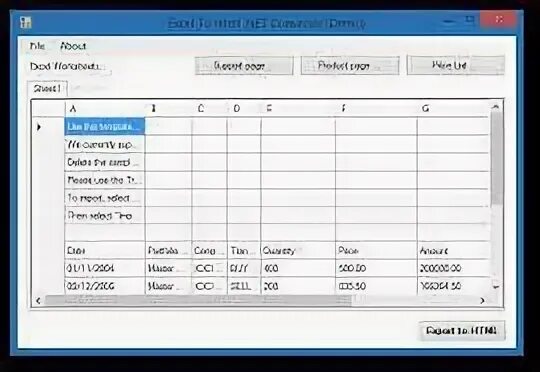Screen dimensions: 540x372
Task: Select the cell starting 'Please use the'
Action: tap(105, 180)
